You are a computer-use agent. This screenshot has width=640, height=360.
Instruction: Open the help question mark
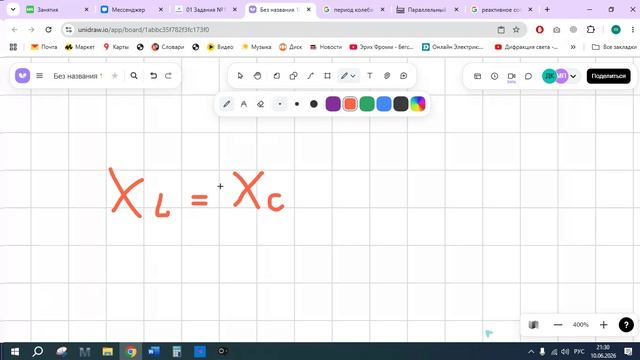click(x=626, y=325)
